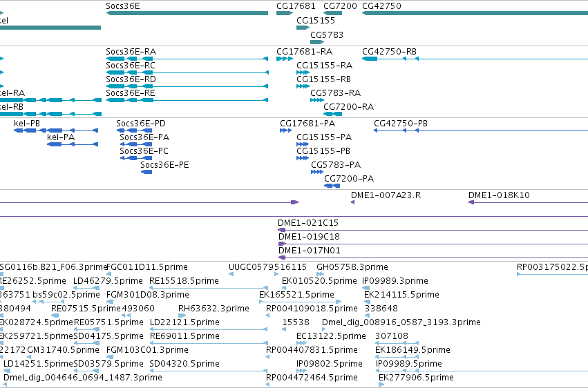Select protein Socs36E-PA

pos(136,144)
